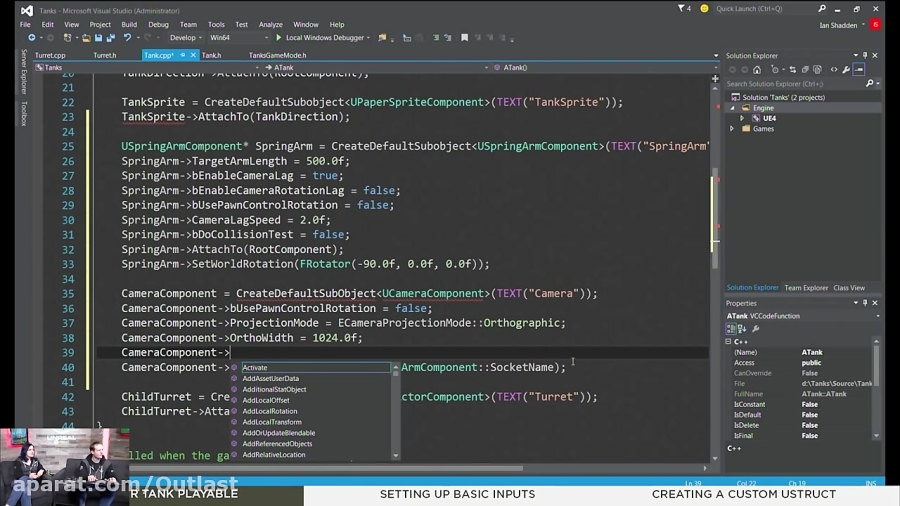Switch to the TanksGameMode.h tab
The image size is (900, 506).
(277, 56)
